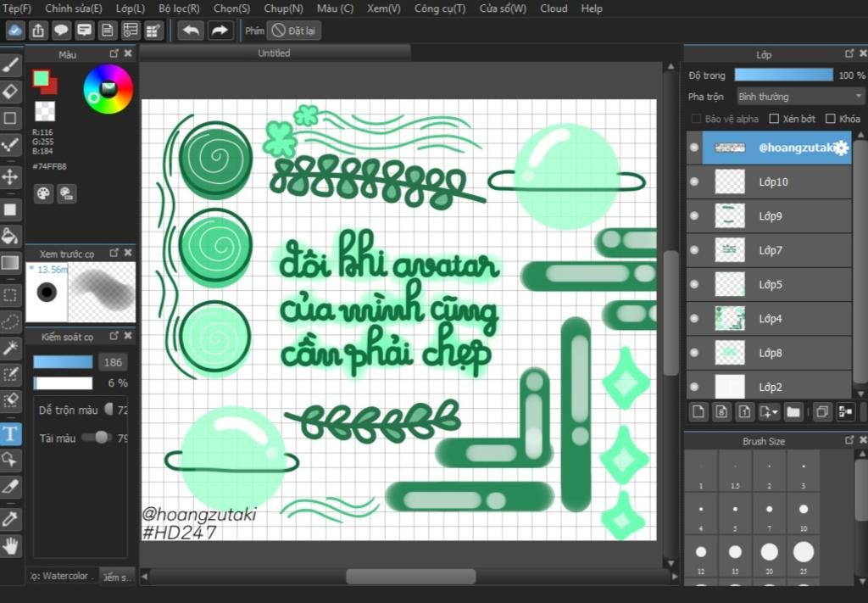This screenshot has width=868, height=603.
Task: Open the Chỉnh sửa(E) menu
Action: pos(74,8)
